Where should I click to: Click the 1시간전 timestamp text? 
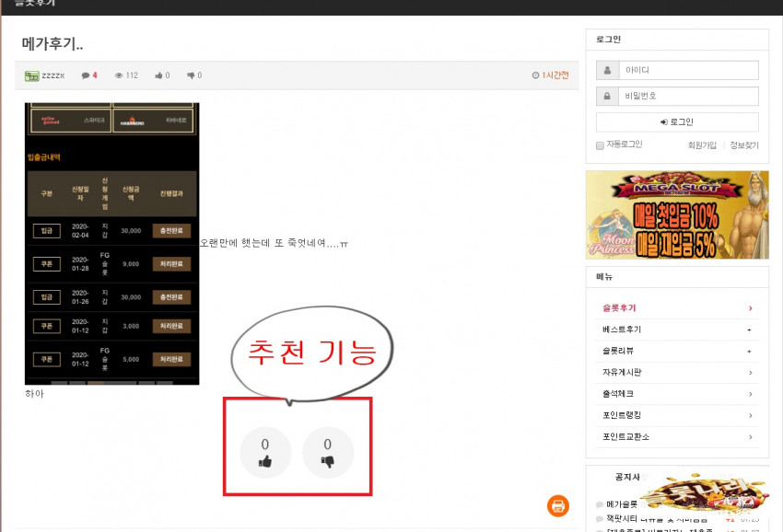tap(555, 75)
